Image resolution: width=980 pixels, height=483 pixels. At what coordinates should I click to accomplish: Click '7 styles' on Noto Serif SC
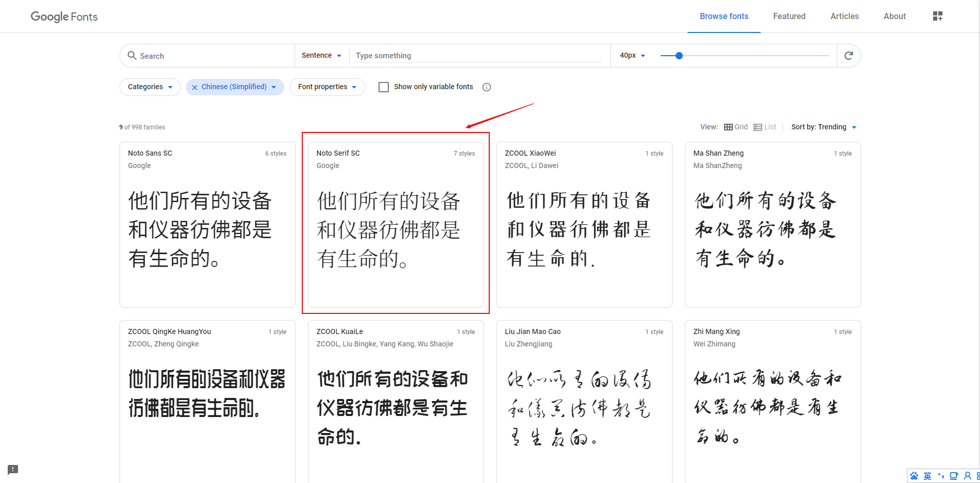coord(464,154)
